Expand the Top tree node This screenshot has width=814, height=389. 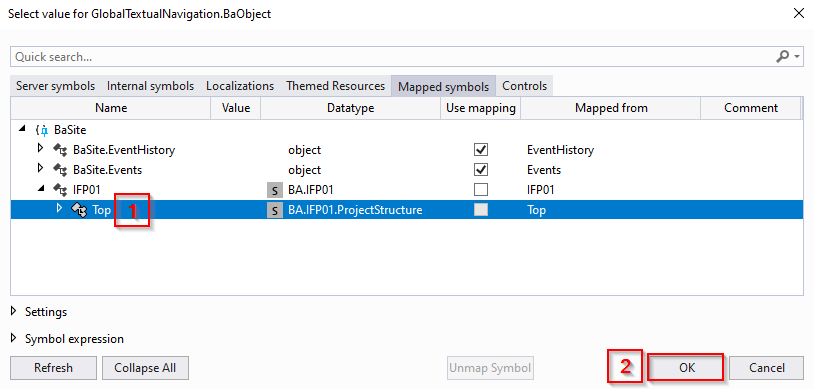pyautogui.click(x=59, y=208)
